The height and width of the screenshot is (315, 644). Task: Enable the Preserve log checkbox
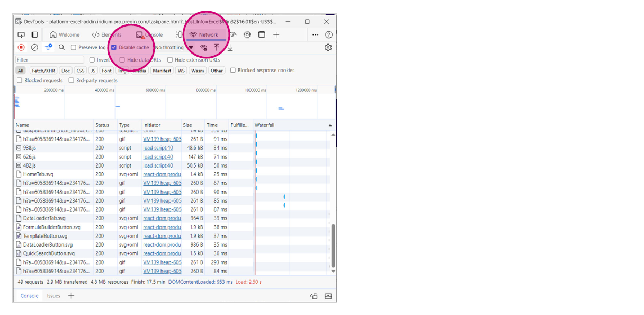pos(74,47)
